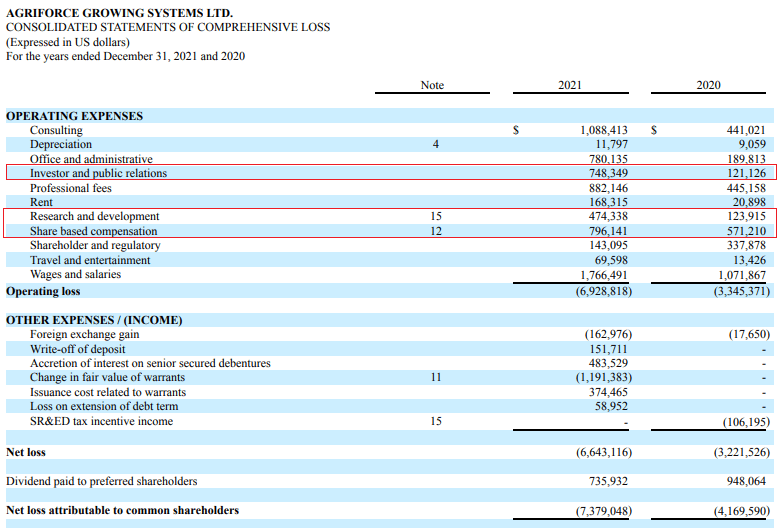Click the 2020 column header

[708, 85]
